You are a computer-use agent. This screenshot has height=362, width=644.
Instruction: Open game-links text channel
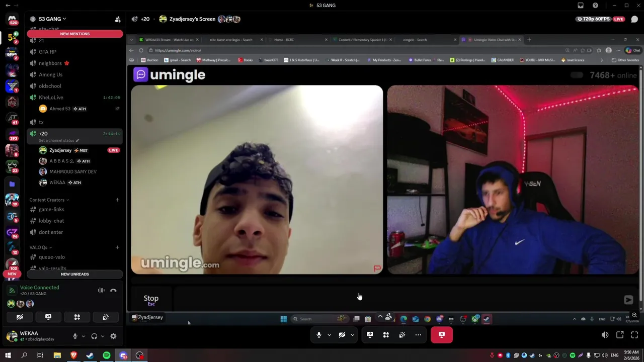pos(75,209)
